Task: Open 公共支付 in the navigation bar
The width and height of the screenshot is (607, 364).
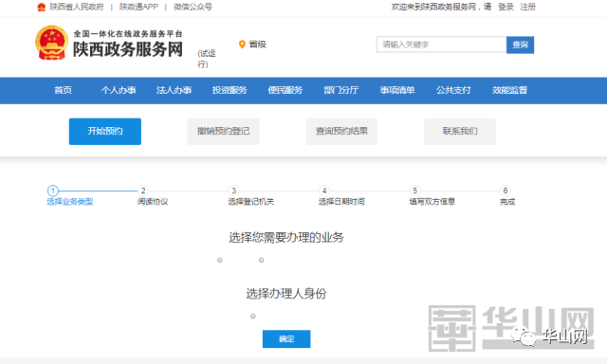Action: coord(453,90)
